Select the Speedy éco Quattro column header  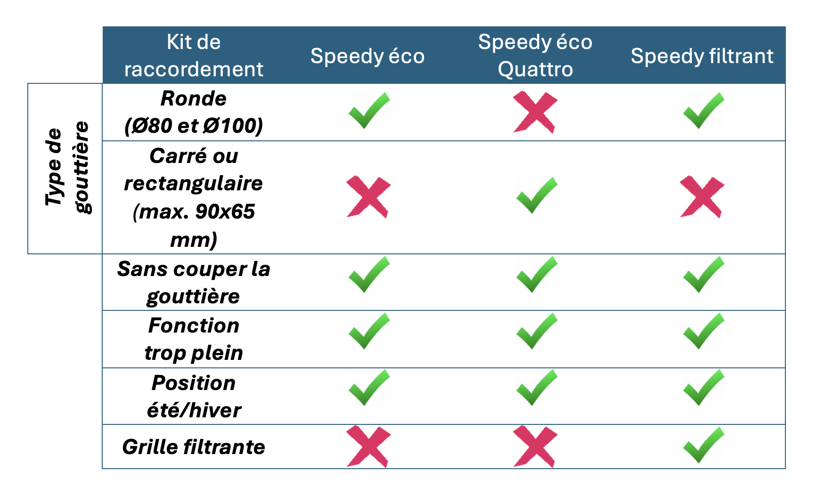pos(535,56)
